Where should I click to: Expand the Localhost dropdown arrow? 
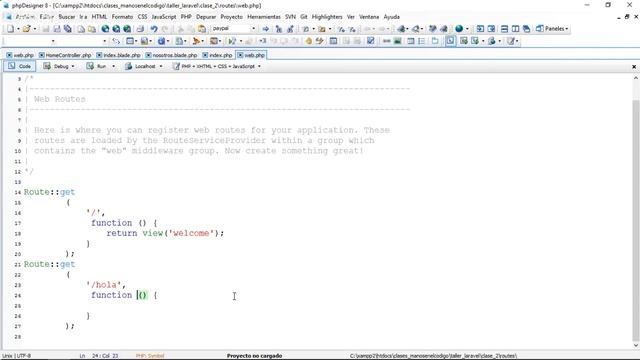point(161,66)
